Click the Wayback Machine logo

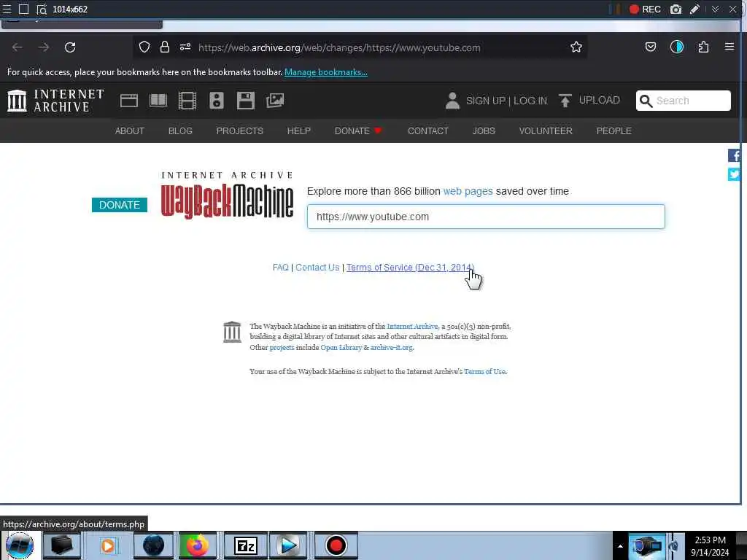[x=227, y=195]
